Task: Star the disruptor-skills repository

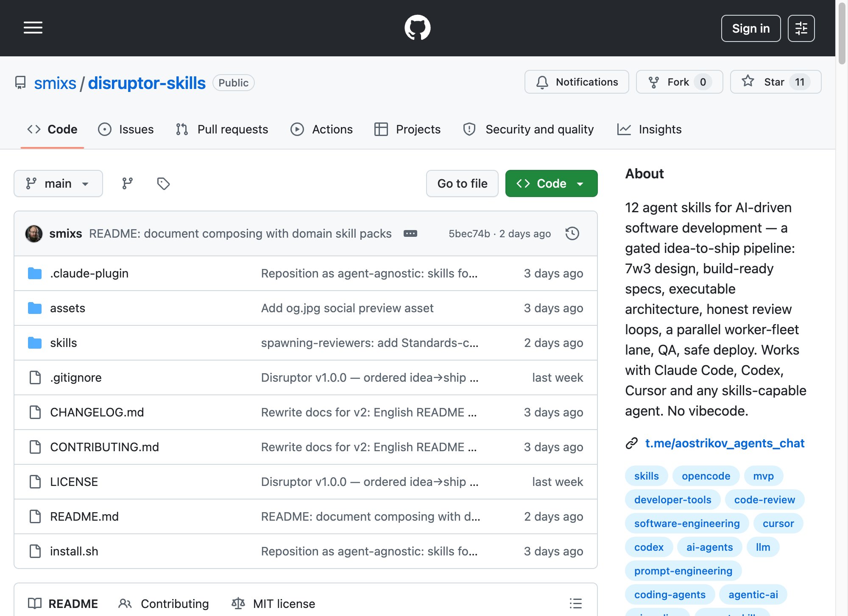Action: click(775, 82)
